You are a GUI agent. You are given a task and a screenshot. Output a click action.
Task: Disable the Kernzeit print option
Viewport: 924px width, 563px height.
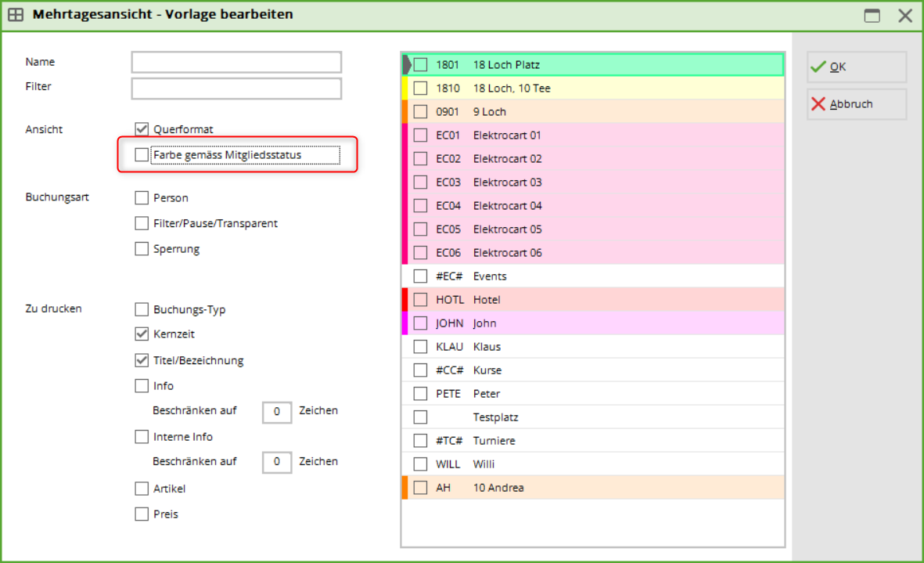(142, 334)
